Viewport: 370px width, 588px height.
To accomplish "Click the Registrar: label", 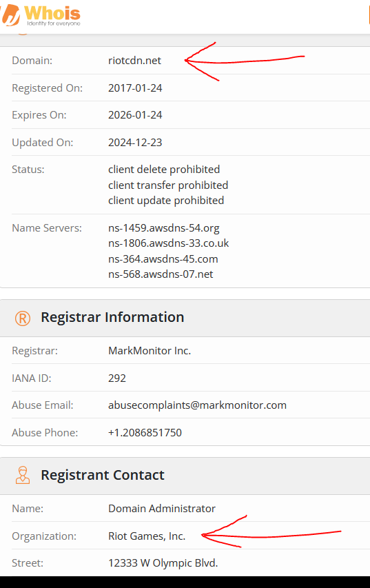I will tap(35, 351).
